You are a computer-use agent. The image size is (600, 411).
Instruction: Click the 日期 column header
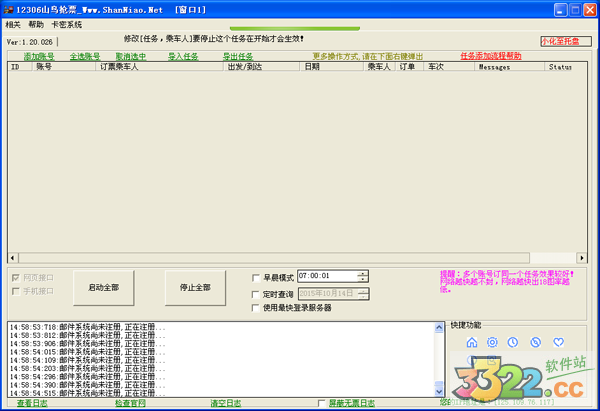coord(331,67)
